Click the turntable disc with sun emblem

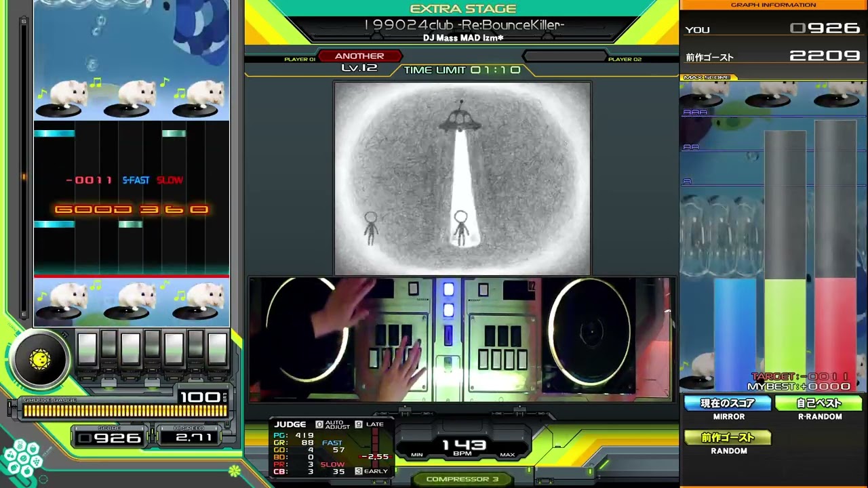pyautogui.click(x=40, y=360)
